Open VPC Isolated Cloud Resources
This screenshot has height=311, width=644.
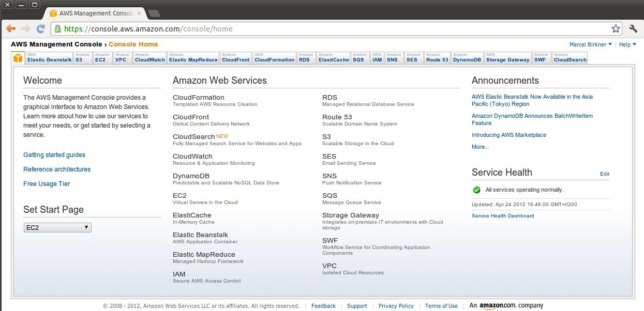point(330,266)
